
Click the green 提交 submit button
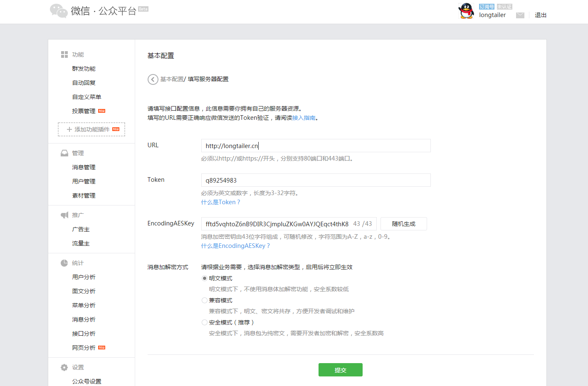(340, 369)
